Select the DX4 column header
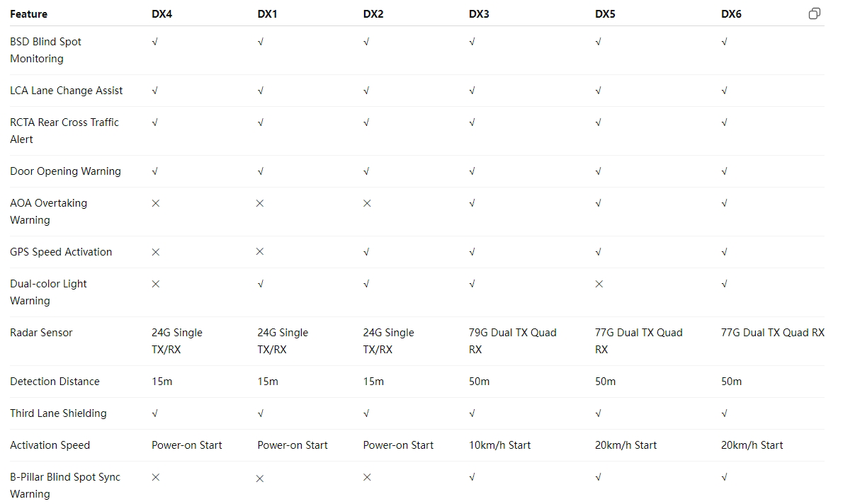Viewport: 855px width, 504px height. click(162, 14)
